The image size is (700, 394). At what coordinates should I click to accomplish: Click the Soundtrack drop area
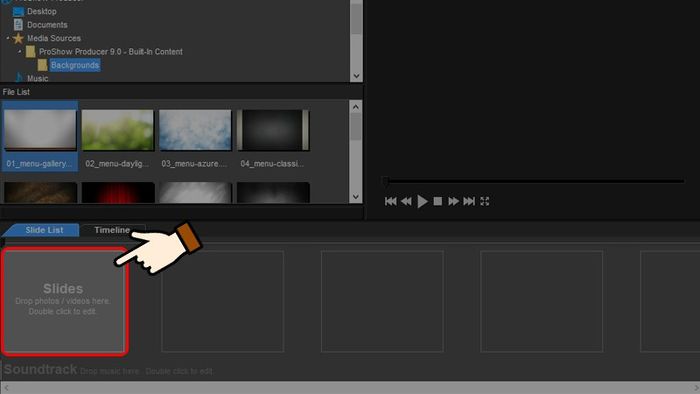pos(350,370)
